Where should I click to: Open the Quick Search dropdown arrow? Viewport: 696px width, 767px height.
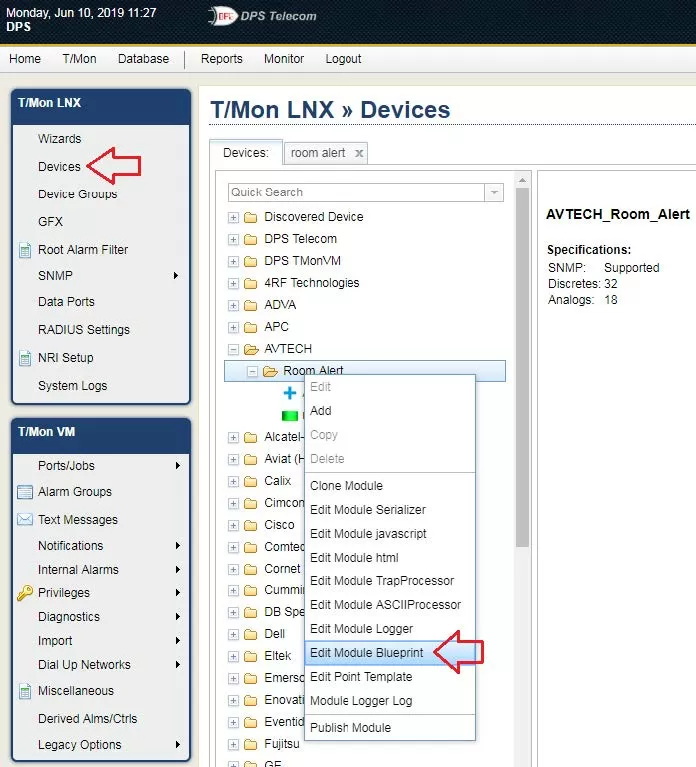click(494, 192)
